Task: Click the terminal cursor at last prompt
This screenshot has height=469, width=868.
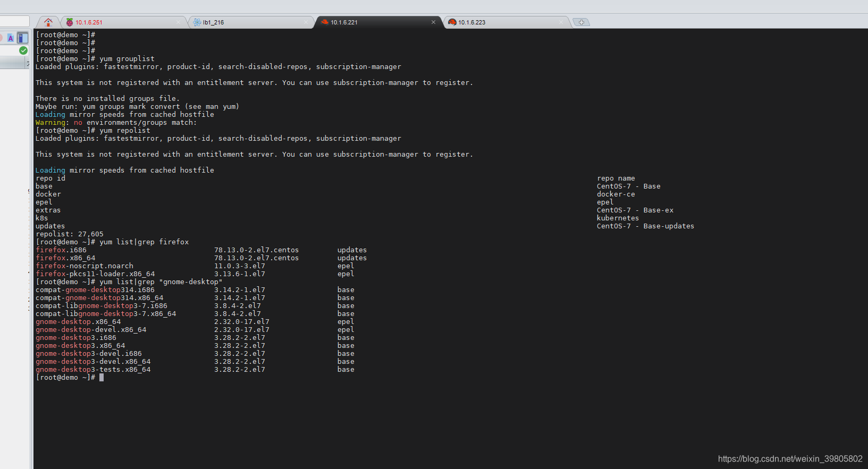Action: click(102, 378)
